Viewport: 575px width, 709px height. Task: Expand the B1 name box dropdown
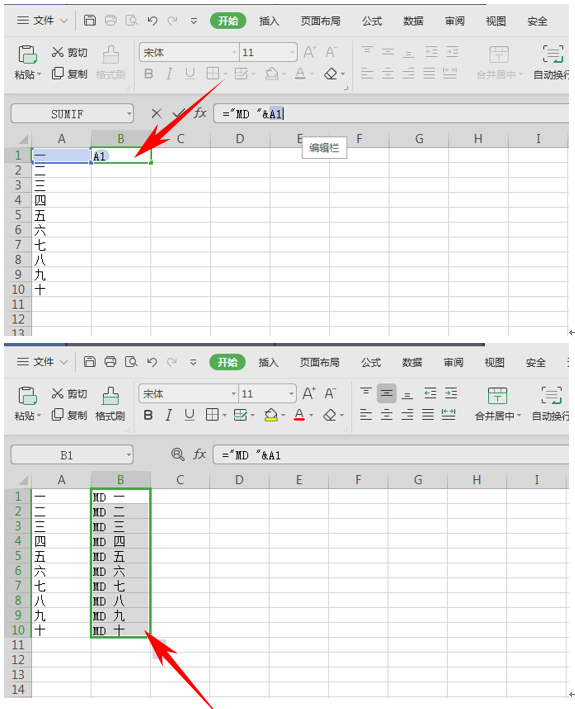129,454
